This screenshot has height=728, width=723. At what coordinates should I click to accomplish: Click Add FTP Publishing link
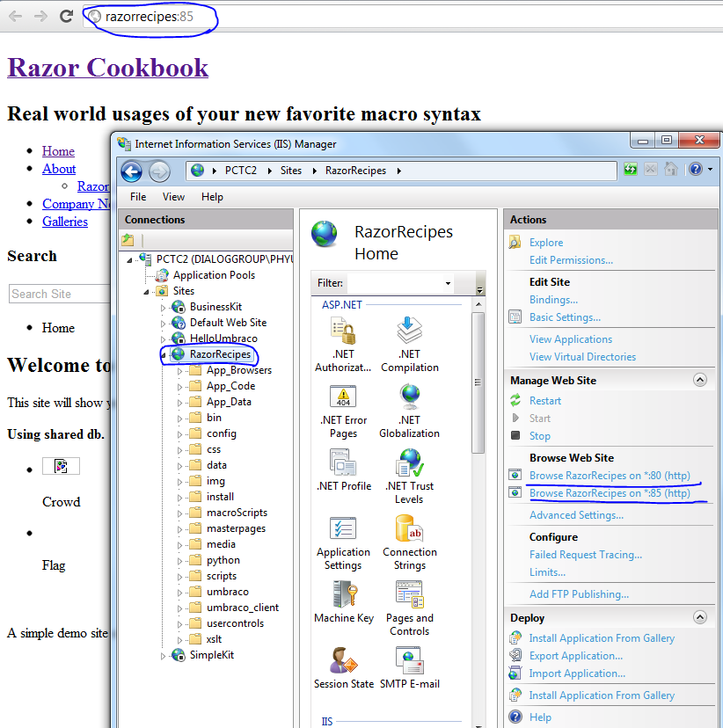point(579,594)
